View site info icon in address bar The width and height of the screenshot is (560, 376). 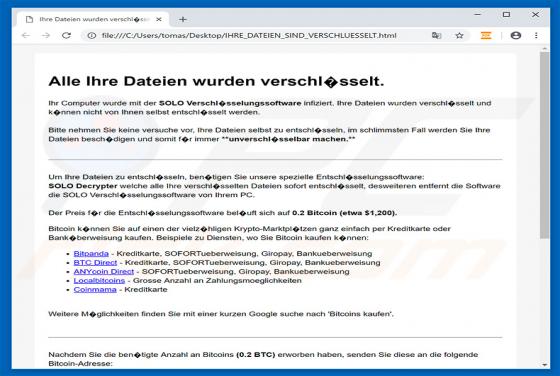pos(92,35)
